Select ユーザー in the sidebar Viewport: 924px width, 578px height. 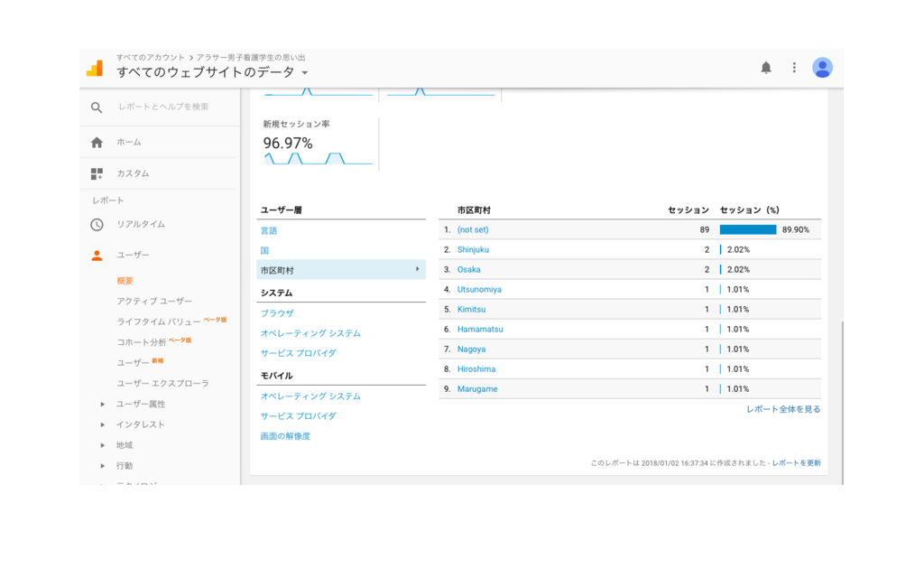133,255
